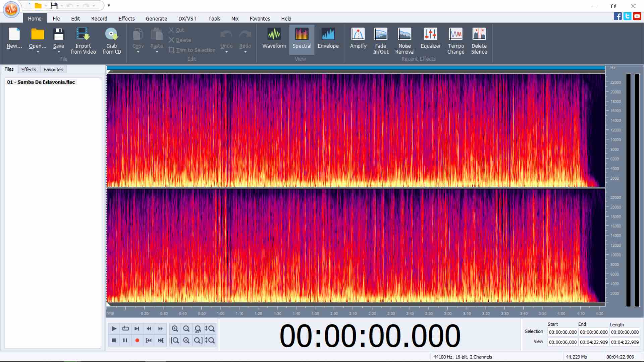The image size is (644, 362).
Task: Switch to the Favorites panel tab
Action: (53, 69)
